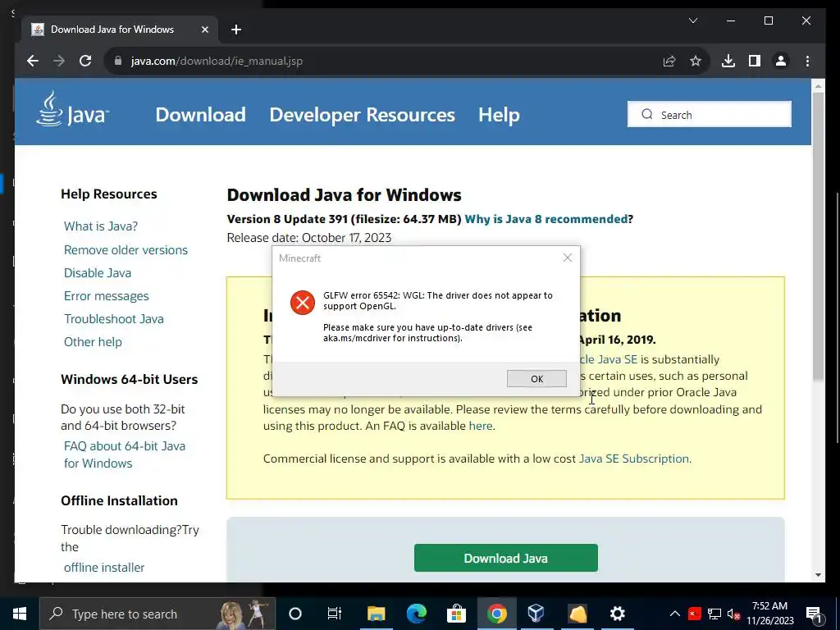This screenshot has width=840, height=630.
Task: Click the browser forward arrow
Action: pyautogui.click(x=59, y=61)
